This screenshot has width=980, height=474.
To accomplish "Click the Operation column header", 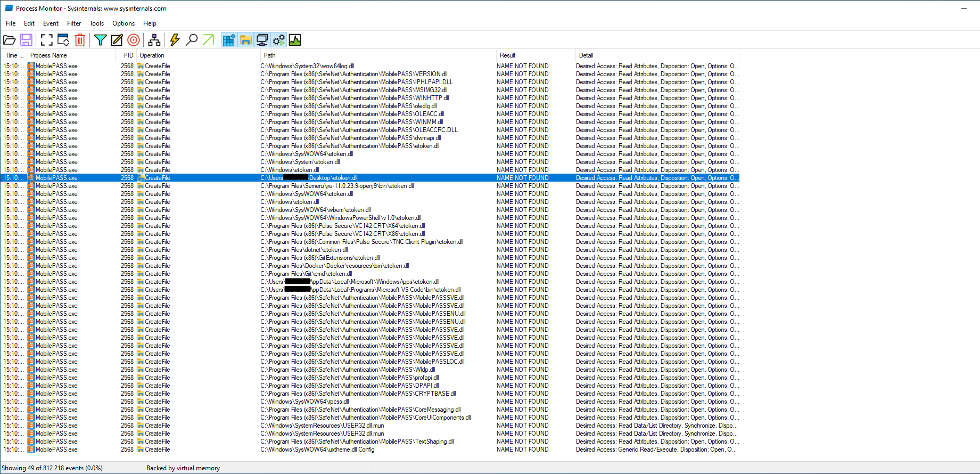I will tap(198, 55).
